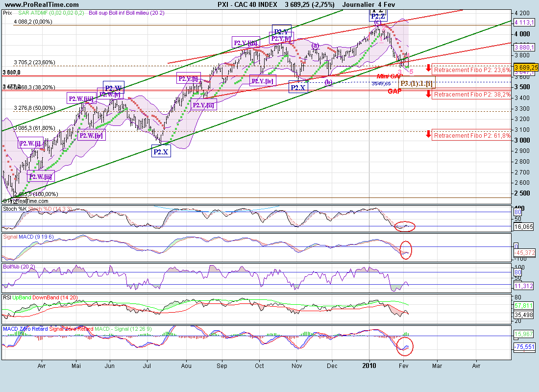Screen dimensions: 539x392
Task: Click the Mai month label on time axis
Action: (76, 366)
